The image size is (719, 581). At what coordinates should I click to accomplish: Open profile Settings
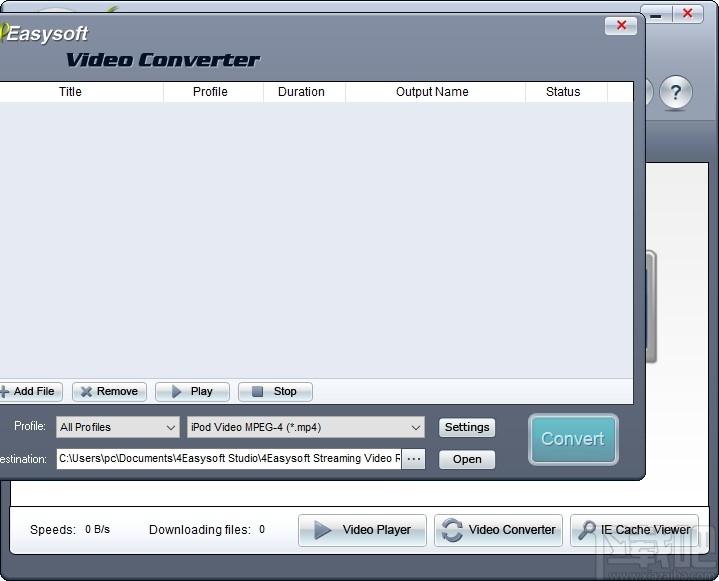pos(467,427)
